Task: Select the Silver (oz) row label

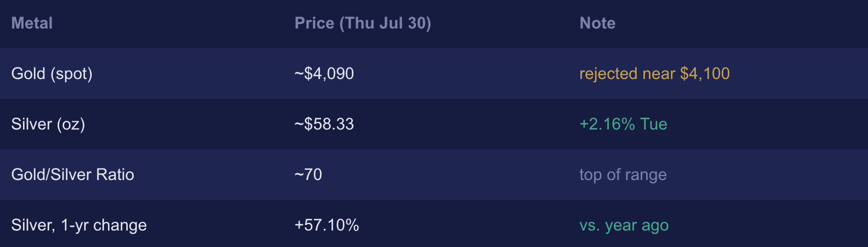Action: point(48,124)
